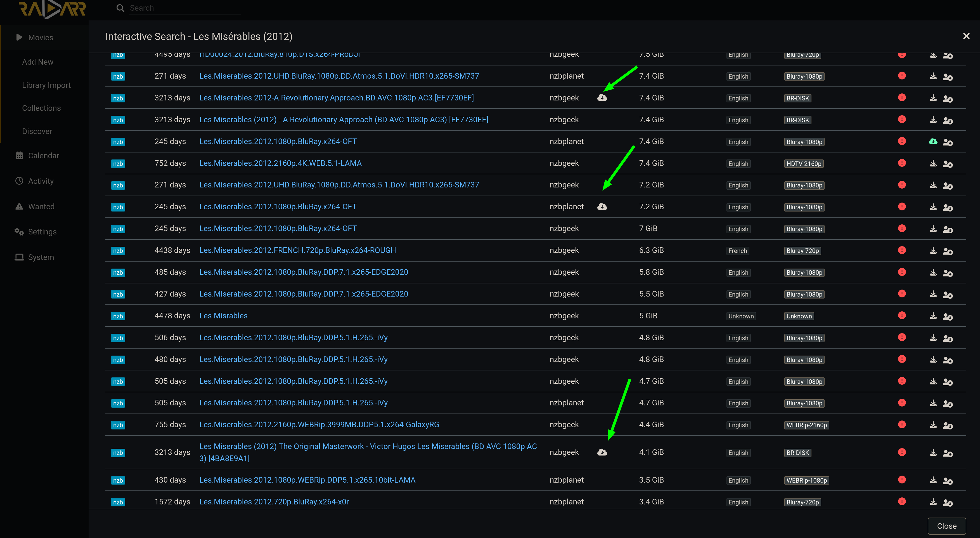Viewport: 980px width, 538px height.
Task: Click cloud icon on the 7.2 GiB OFT nzbplanet row
Action: click(602, 207)
